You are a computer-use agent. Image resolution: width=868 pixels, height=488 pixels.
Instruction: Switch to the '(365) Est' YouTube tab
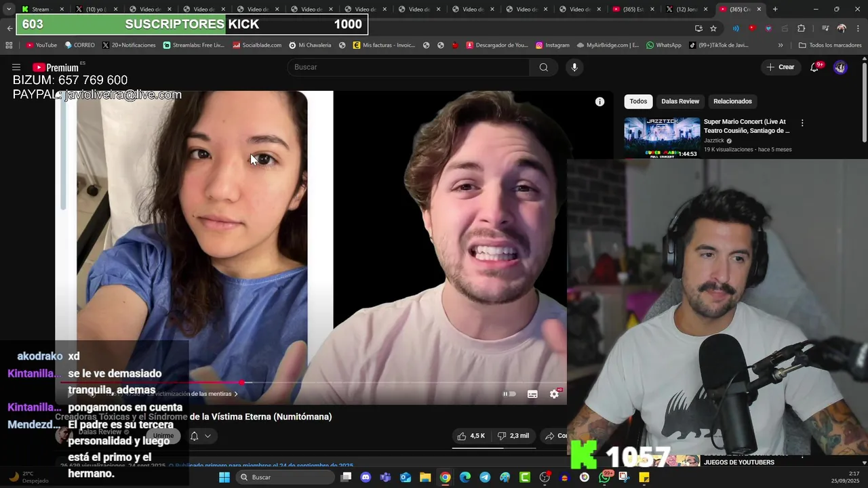tap(633, 9)
